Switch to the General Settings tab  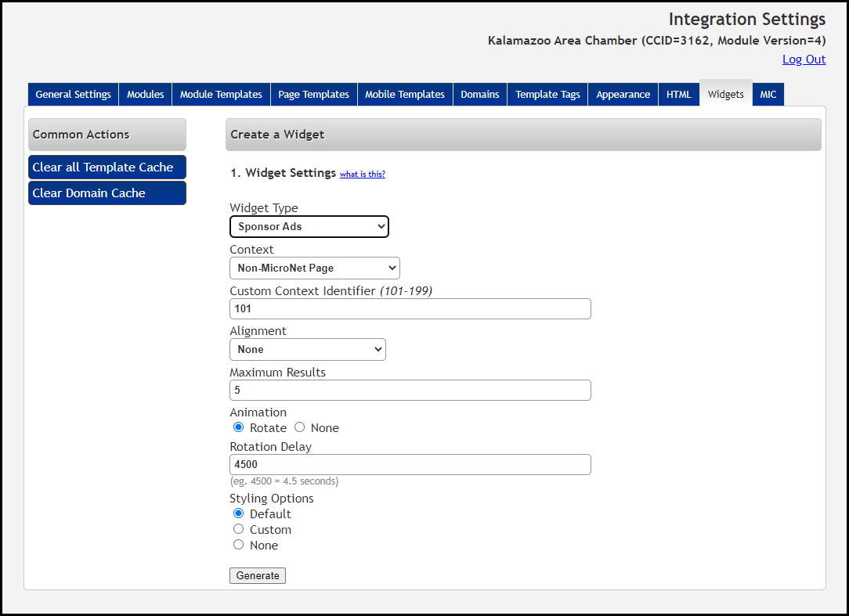[74, 95]
